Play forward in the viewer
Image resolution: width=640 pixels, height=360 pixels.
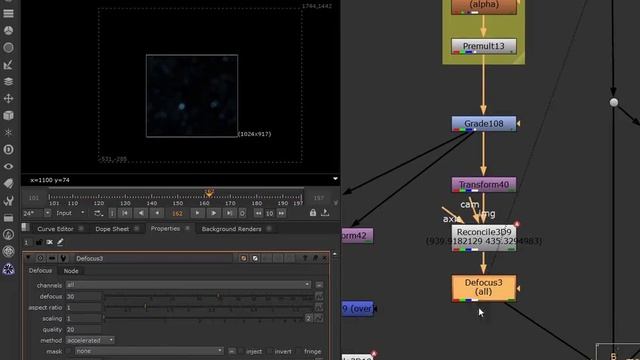213,213
